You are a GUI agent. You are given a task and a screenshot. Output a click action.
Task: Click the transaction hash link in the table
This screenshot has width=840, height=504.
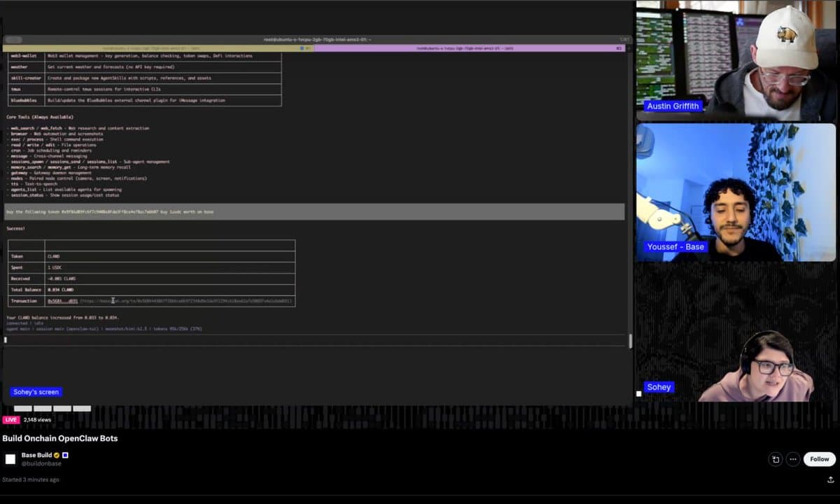pyautogui.click(x=62, y=301)
